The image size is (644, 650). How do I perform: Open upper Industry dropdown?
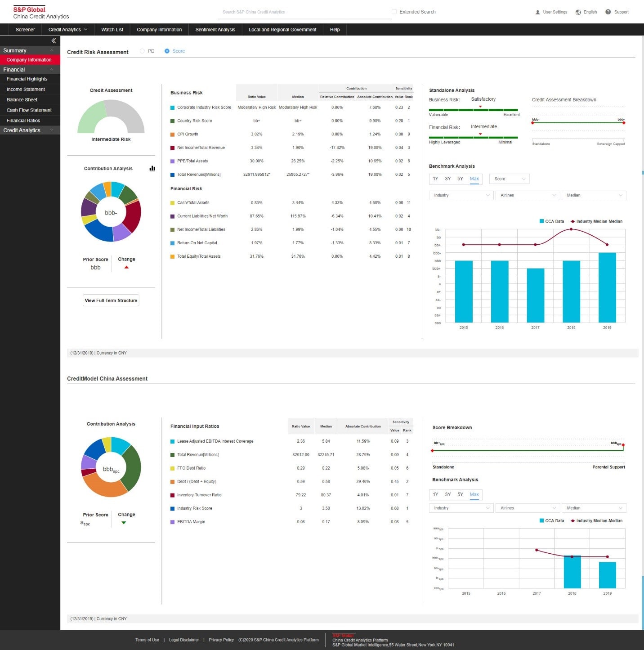461,195
